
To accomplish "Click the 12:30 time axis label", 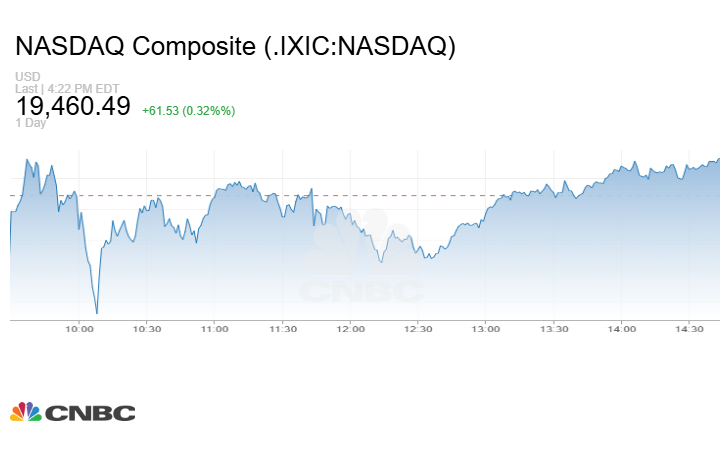I will pyautogui.click(x=418, y=329).
